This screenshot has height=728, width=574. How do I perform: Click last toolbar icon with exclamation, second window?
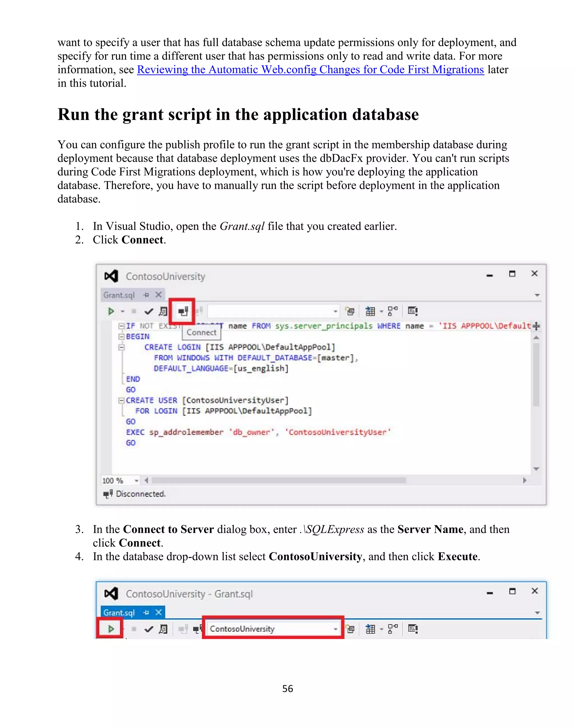coord(413,628)
